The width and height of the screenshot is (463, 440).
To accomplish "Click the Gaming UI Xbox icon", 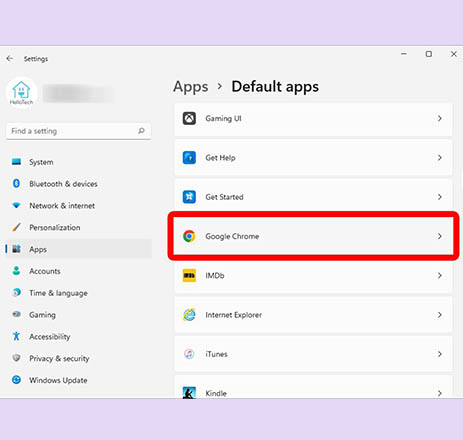I will (189, 118).
